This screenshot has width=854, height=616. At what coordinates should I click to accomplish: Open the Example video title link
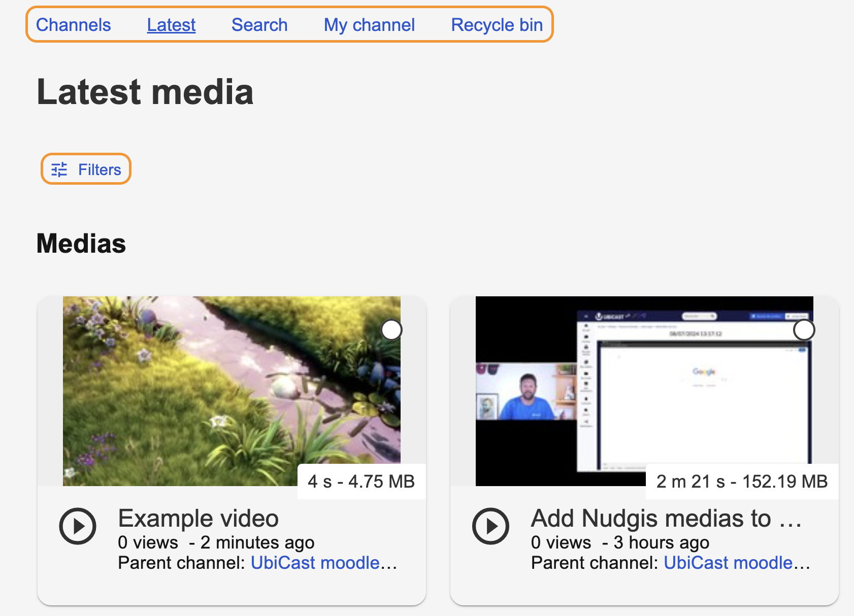(x=199, y=519)
